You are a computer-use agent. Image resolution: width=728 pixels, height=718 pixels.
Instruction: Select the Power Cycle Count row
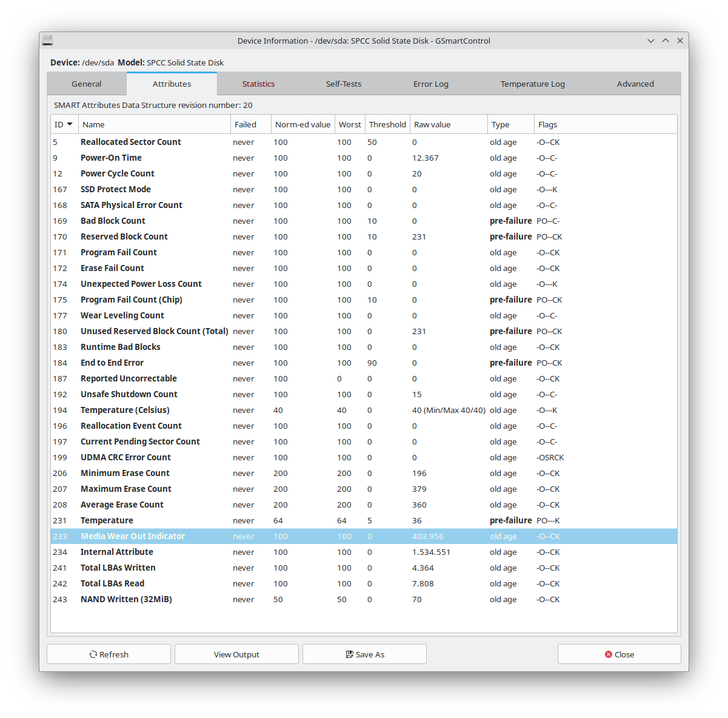click(x=364, y=173)
